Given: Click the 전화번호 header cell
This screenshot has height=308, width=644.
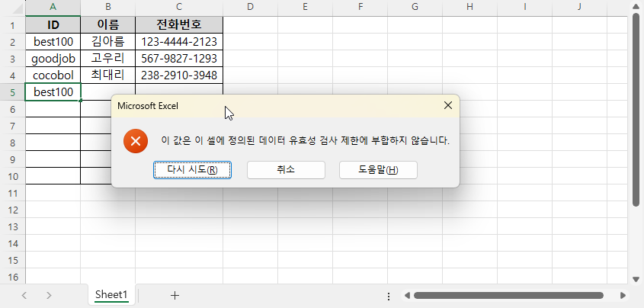Looking at the screenshot, I should [x=179, y=25].
